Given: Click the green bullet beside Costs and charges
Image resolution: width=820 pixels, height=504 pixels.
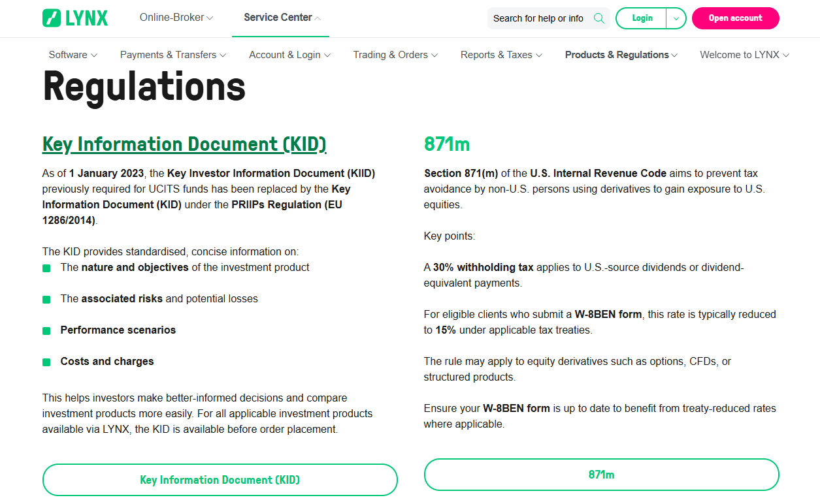Looking at the screenshot, I should 46,362.
